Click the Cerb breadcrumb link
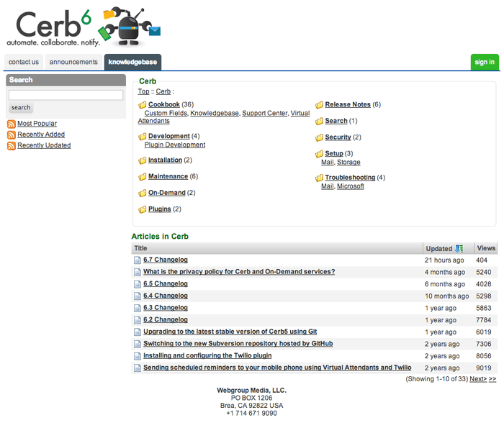This screenshot has width=504, height=428. [163, 91]
